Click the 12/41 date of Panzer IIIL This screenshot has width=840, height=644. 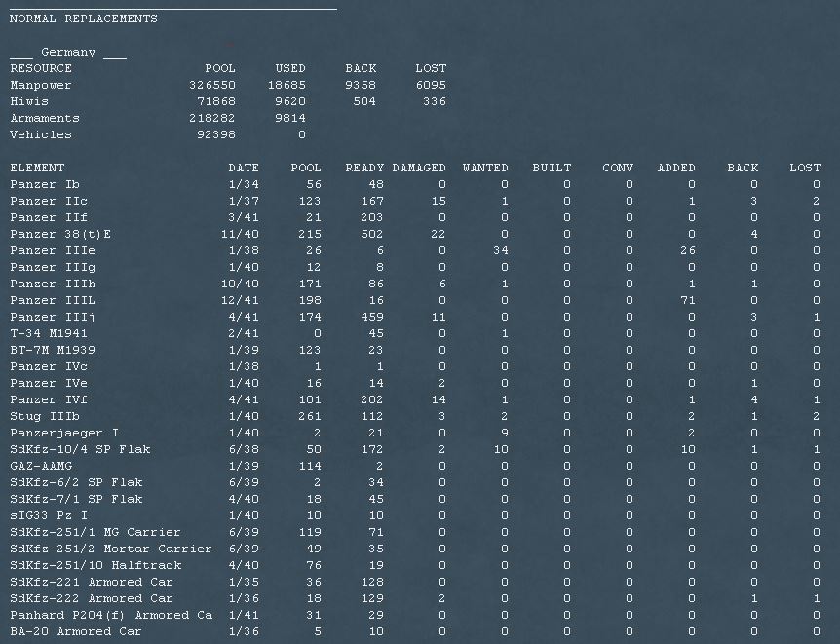[x=240, y=301]
